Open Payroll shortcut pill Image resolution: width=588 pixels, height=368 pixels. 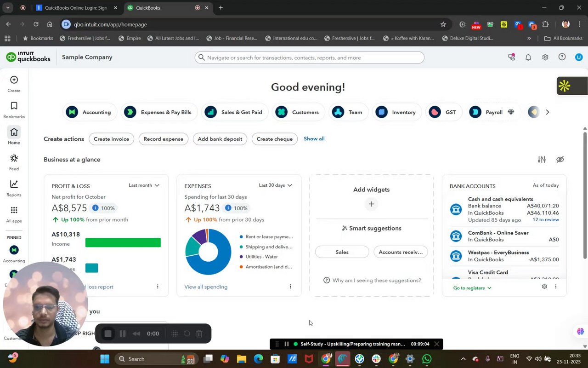[493, 112]
